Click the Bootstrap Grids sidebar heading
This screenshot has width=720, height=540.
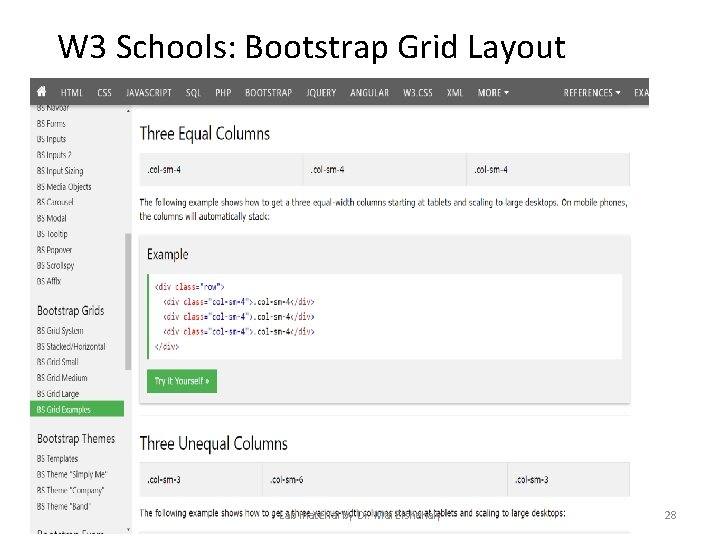pyautogui.click(x=71, y=311)
